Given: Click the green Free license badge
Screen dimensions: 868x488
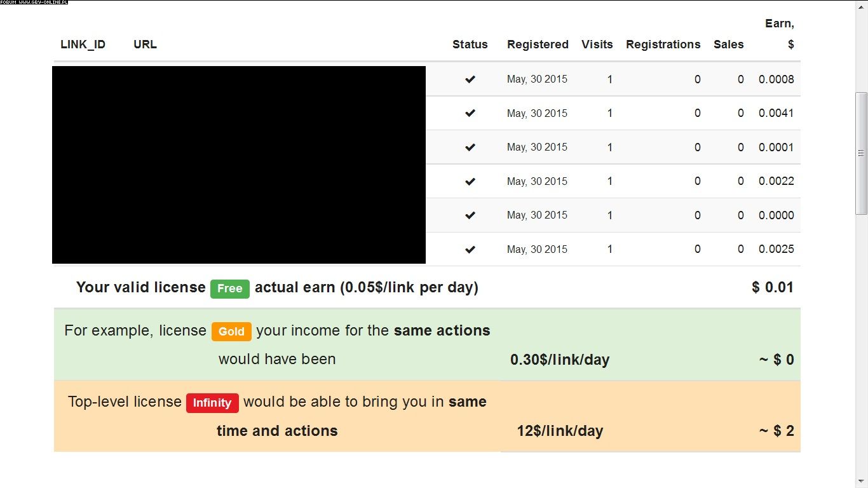Looking at the screenshot, I should (230, 288).
